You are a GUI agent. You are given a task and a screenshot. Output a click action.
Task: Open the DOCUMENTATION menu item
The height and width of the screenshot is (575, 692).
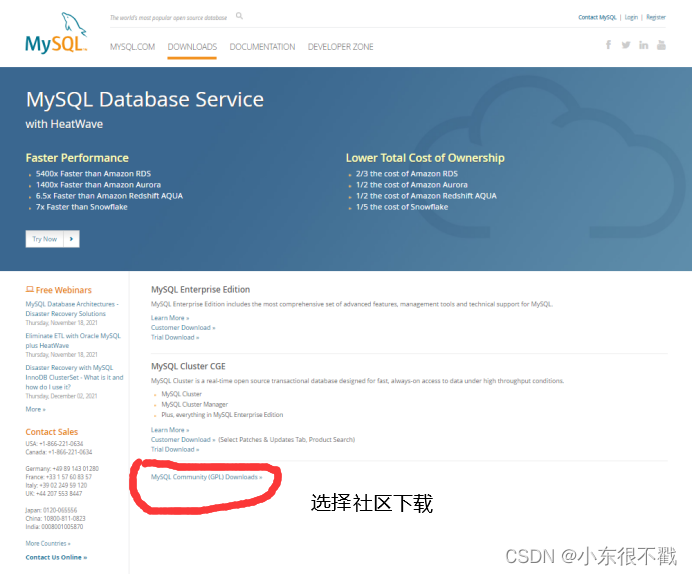[x=262, y=47]
